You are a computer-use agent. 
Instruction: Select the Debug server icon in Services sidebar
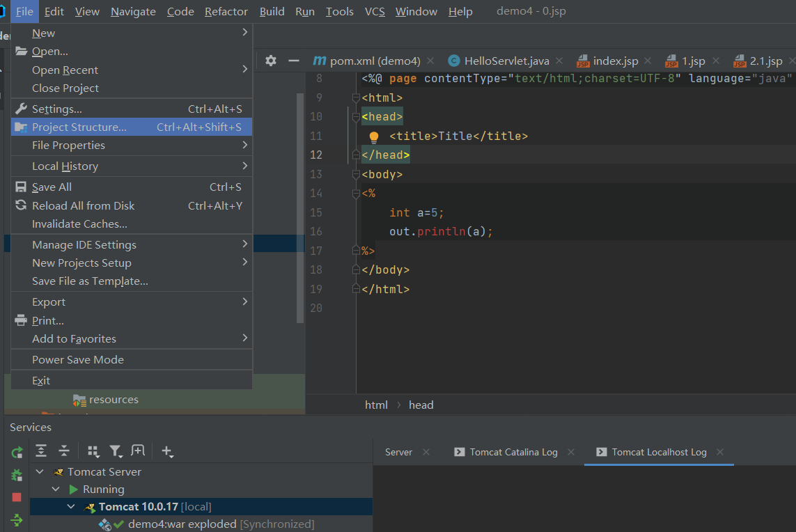[16, 475]
